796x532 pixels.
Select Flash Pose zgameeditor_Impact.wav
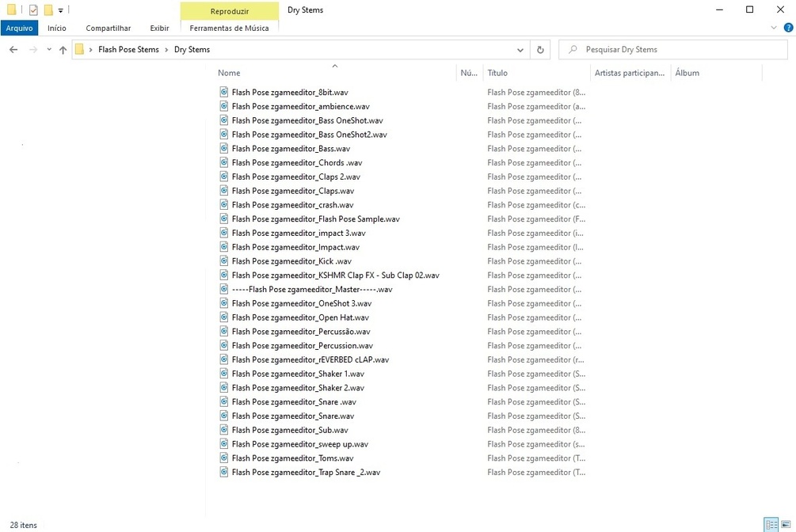click(295, 247)
